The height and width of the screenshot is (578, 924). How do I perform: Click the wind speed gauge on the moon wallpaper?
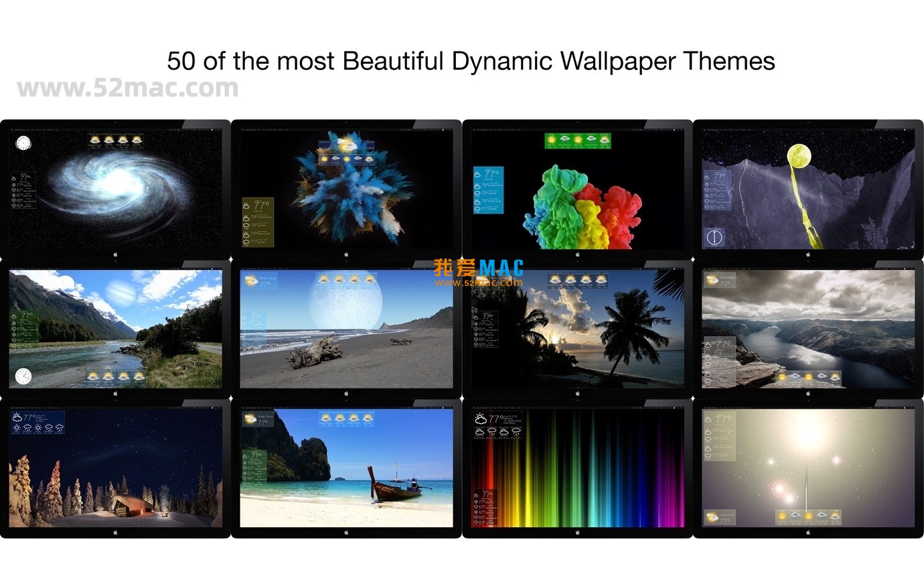(714, 236)
